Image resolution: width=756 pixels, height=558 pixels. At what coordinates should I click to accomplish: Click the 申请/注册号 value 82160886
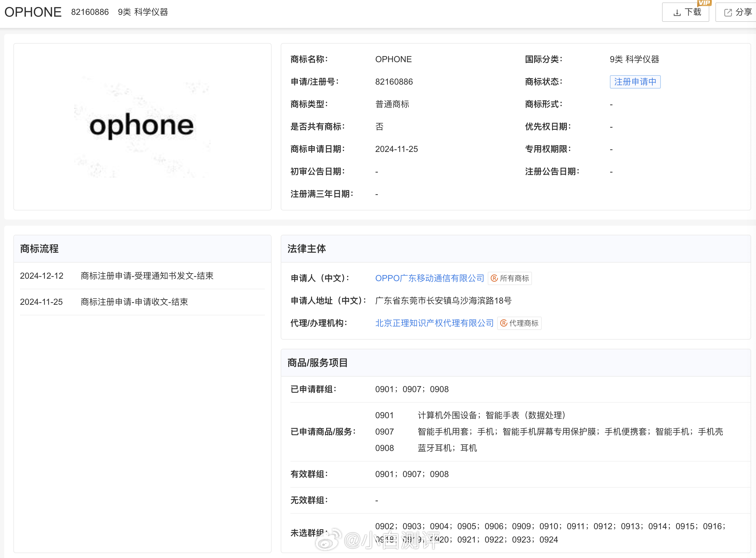394,82
